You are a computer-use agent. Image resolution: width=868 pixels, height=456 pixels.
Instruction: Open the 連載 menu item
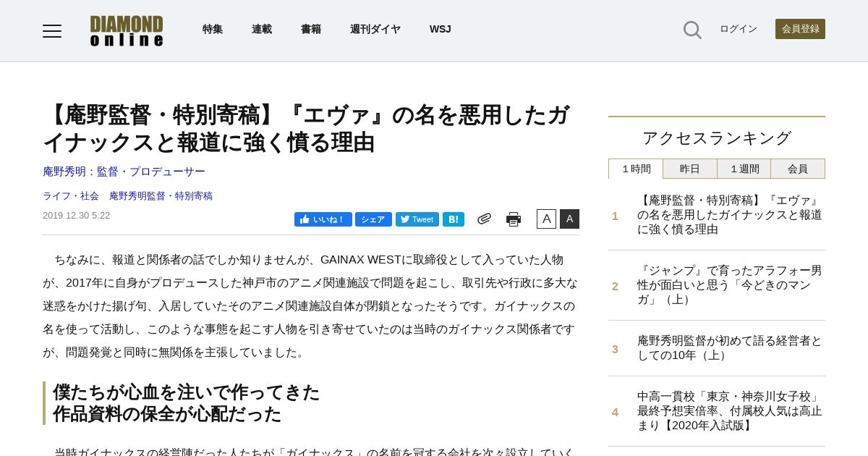[262, 29]
